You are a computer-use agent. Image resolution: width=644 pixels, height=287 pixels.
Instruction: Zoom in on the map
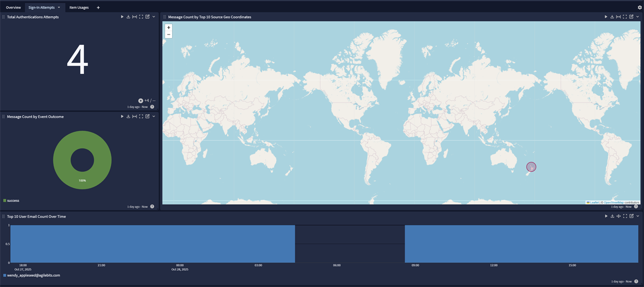tap(169, 27)
